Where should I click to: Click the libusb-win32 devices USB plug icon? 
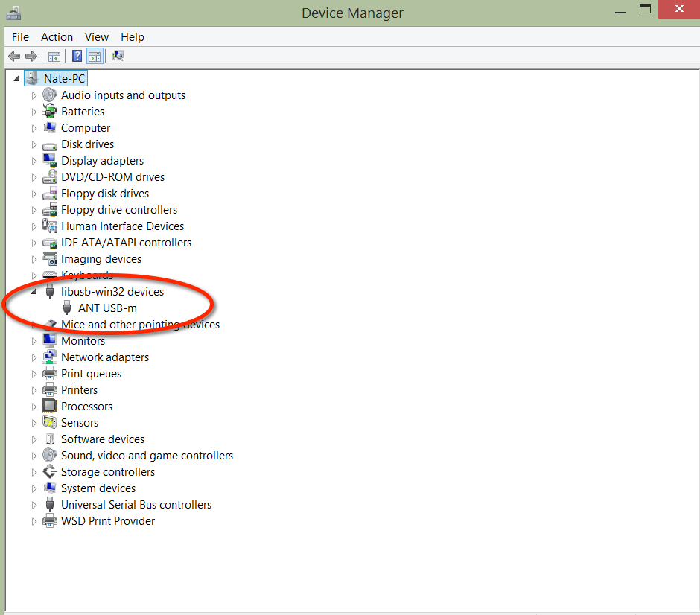(50, 291)
